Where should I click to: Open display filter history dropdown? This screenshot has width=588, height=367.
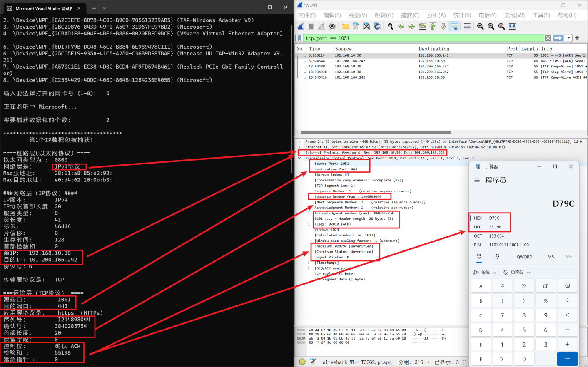point(568,38)
